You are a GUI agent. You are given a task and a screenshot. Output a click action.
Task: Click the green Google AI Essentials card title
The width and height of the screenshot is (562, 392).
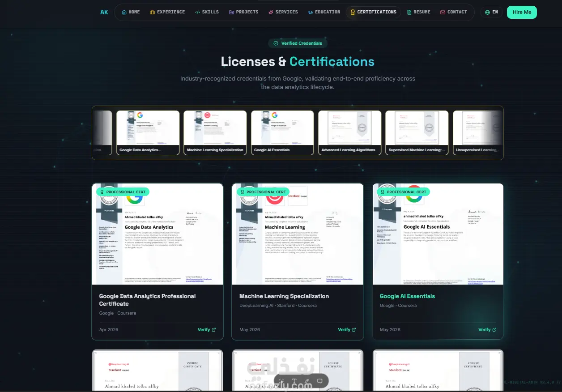click(407, 296)
